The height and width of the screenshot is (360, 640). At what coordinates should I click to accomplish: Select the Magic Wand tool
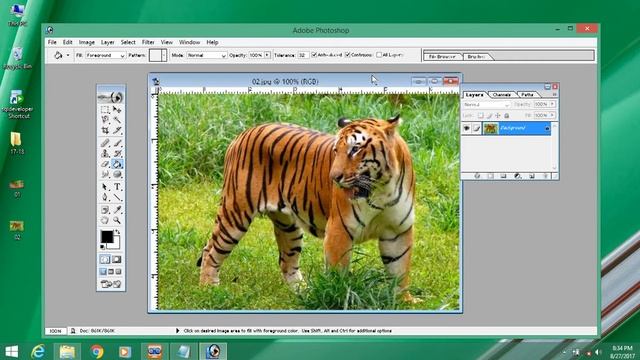click(x=117, y=120)
